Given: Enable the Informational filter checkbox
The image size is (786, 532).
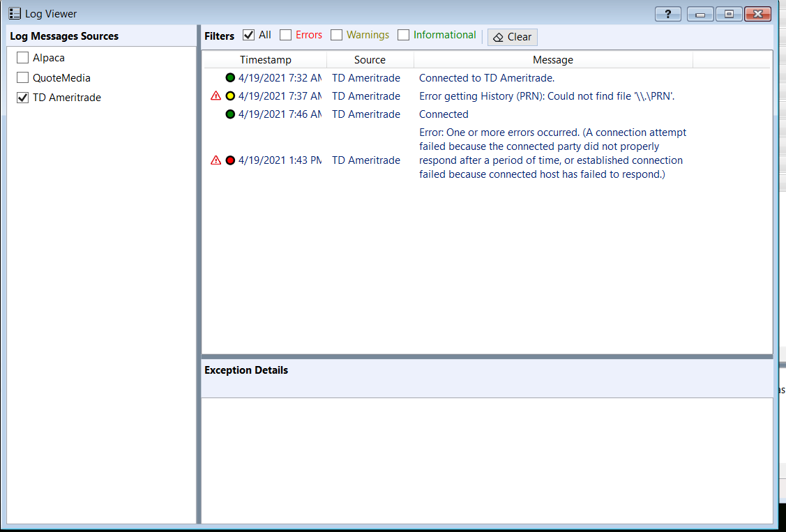Looking at the screenshot, I should point(404,35).
